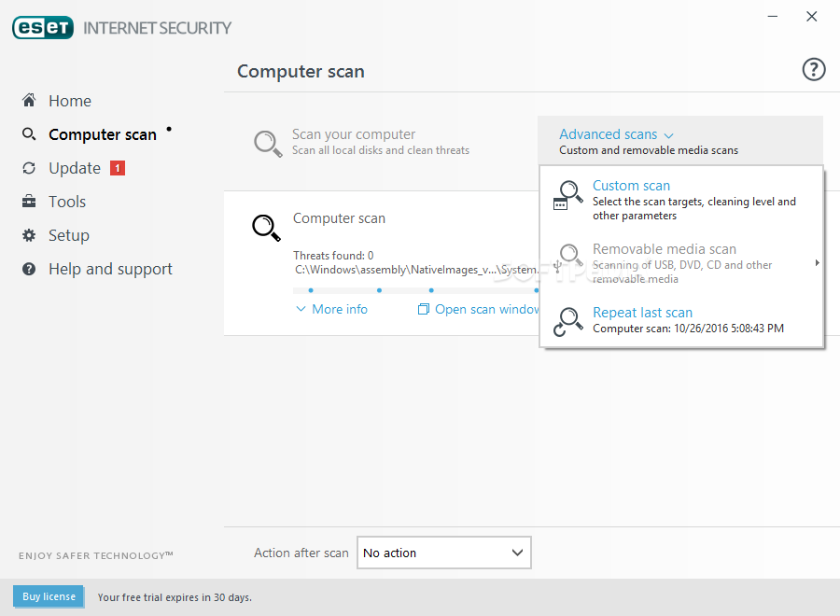Viewport: 840px width, 616px height.
Task: Click the red update notification badge
Action: pos(118,168)
